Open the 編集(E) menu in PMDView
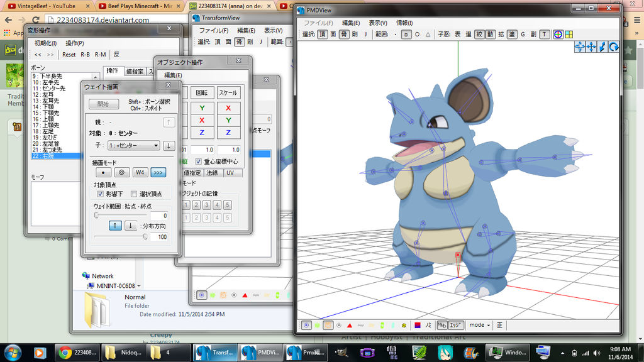The height and width of the screenshot is (362, 644). pyautogui.click(x=351, y=23)
